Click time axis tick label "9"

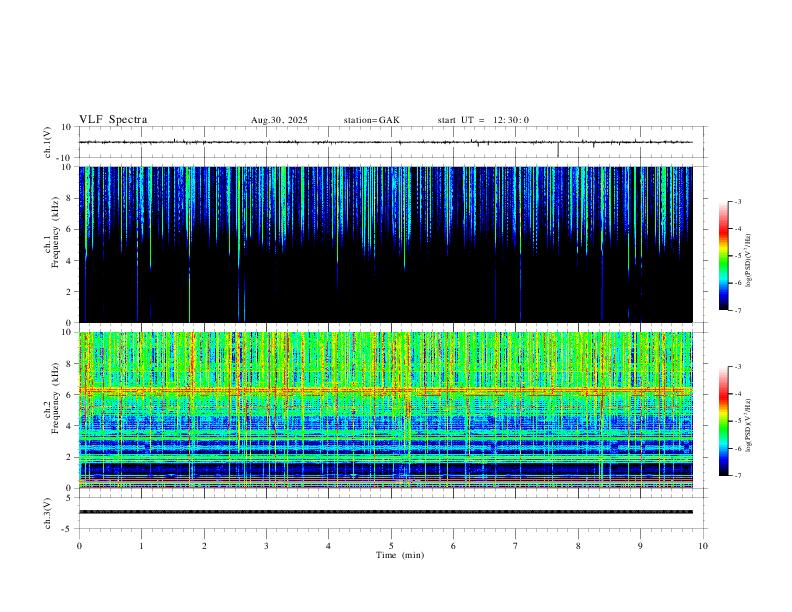[x=640, y=546]
